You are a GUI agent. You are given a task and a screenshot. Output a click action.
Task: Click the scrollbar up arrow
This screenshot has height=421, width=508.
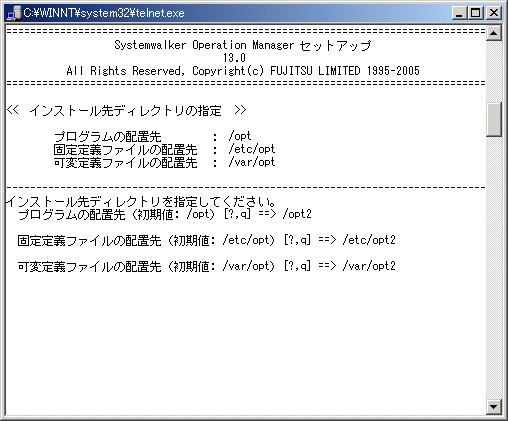[494, 33]
